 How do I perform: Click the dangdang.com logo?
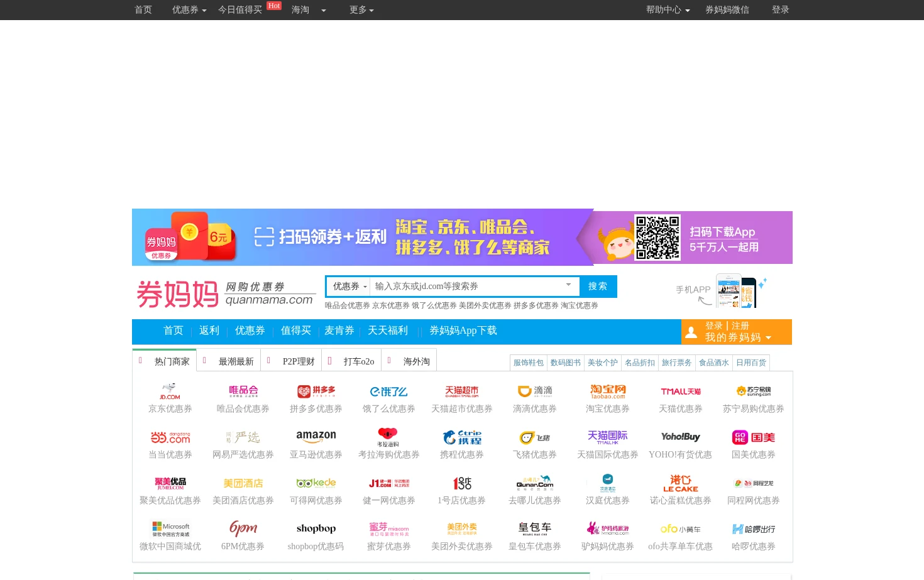click(x=170, y=437)
